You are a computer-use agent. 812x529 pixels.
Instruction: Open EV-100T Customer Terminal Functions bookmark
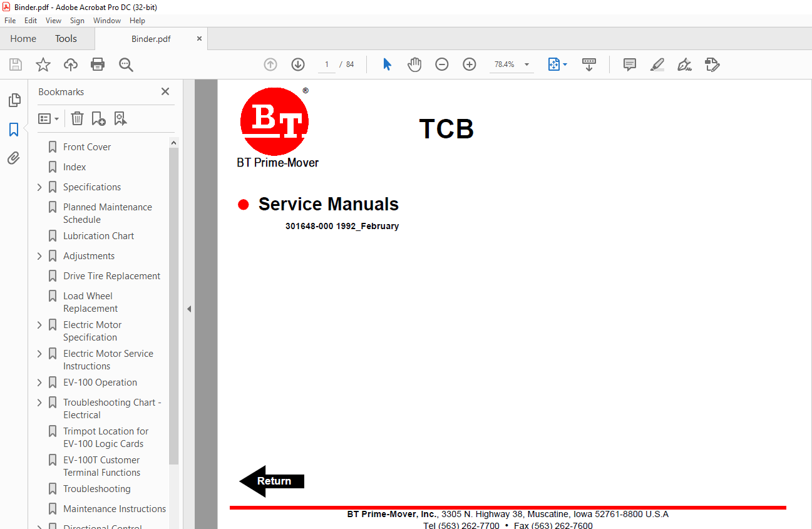click(x=101, y=466)
